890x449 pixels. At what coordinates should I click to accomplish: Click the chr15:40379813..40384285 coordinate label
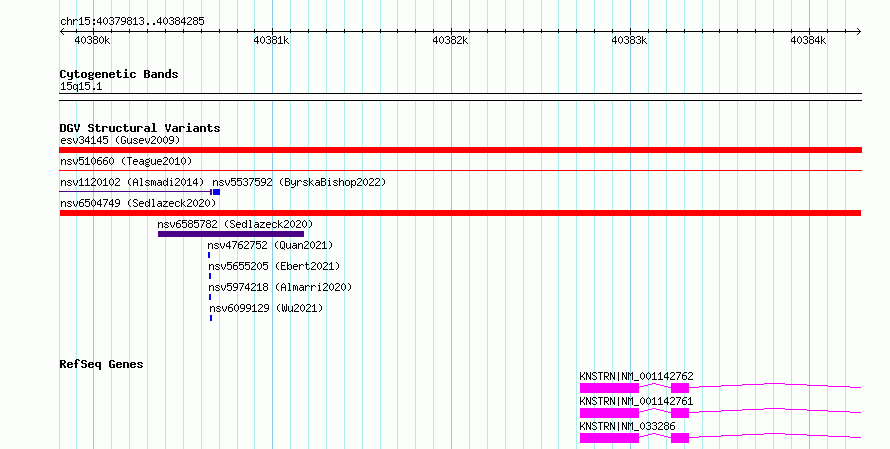pos(132,22)
